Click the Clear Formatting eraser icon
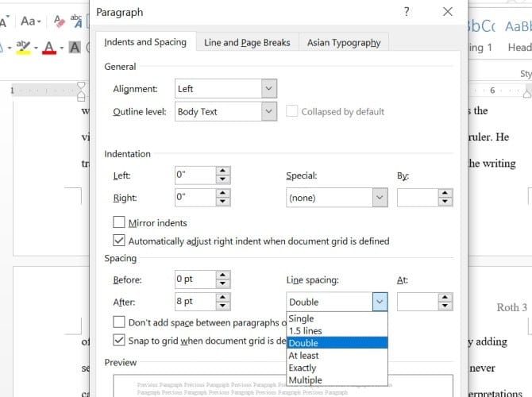 pos(60,21)
